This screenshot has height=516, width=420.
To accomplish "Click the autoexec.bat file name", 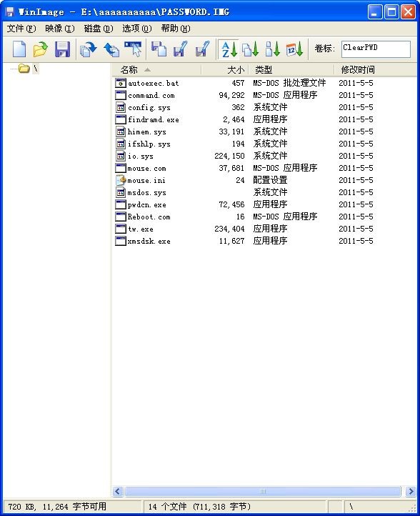I will [x=154, y=83].
